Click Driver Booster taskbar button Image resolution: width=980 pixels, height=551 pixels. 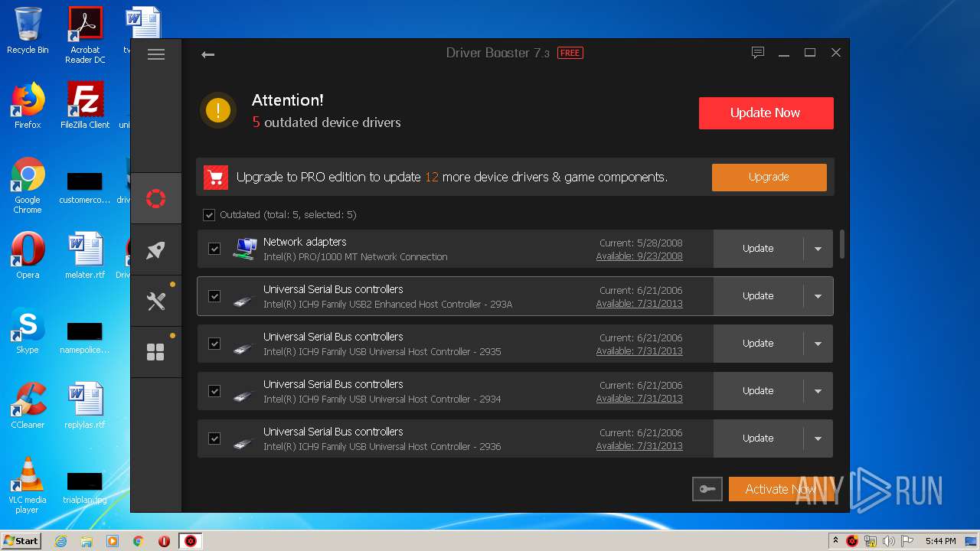[x=190, y=541]
